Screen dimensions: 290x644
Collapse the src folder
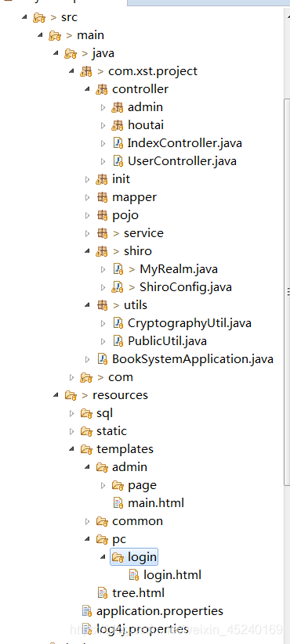24,17
